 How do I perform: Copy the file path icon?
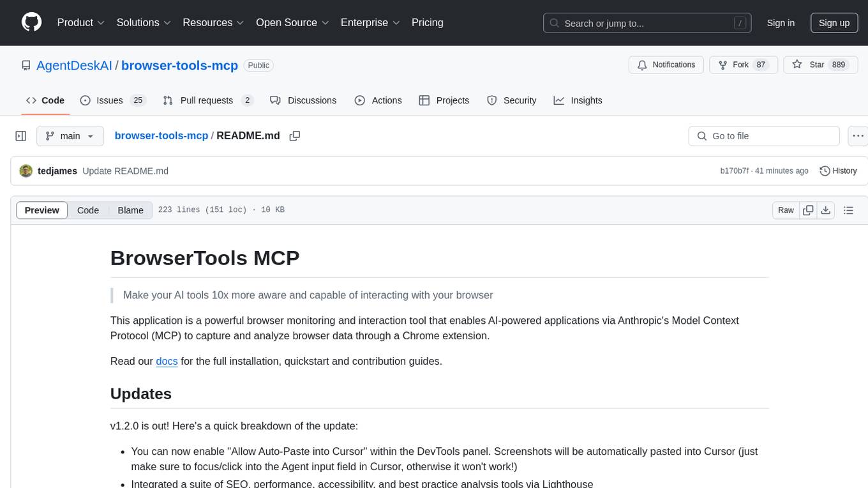pos(295,135)
